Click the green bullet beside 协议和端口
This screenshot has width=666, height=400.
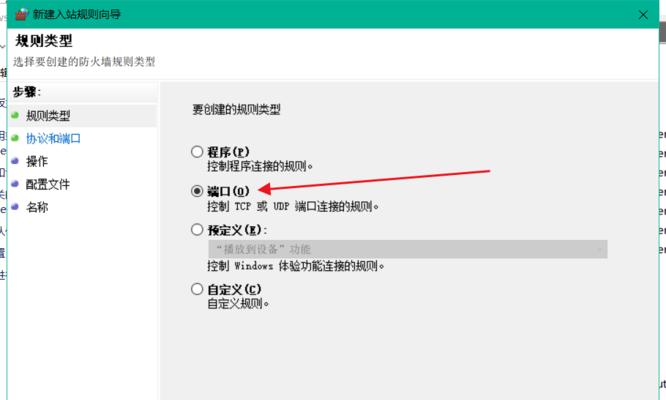(x=15, y=138)
